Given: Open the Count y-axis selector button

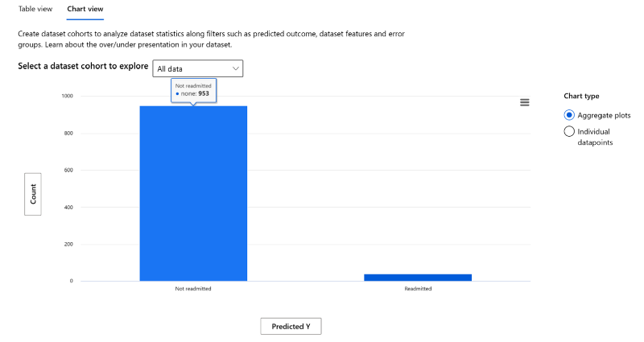Looking at the screenshot, I should [x=33, y=194].
